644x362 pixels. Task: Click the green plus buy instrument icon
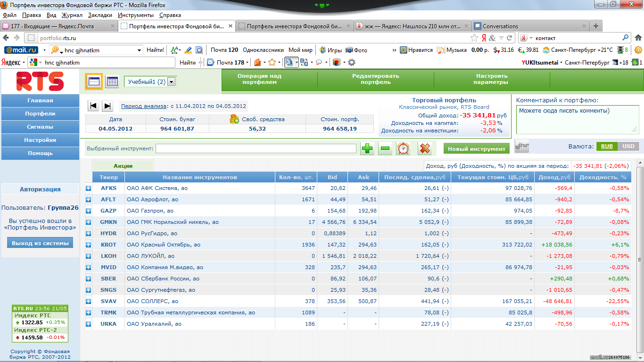tap(367, 148)
